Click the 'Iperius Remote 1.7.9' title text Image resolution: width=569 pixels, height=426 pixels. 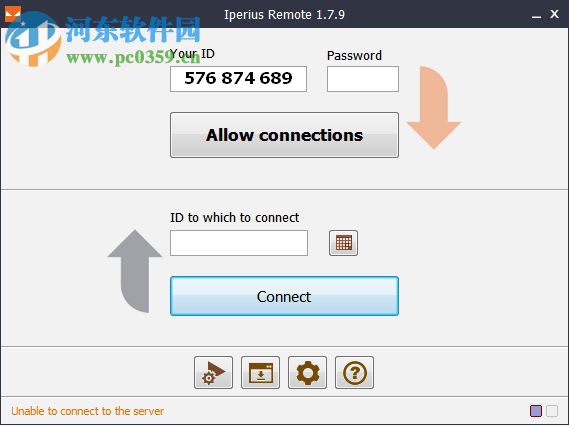284,15
